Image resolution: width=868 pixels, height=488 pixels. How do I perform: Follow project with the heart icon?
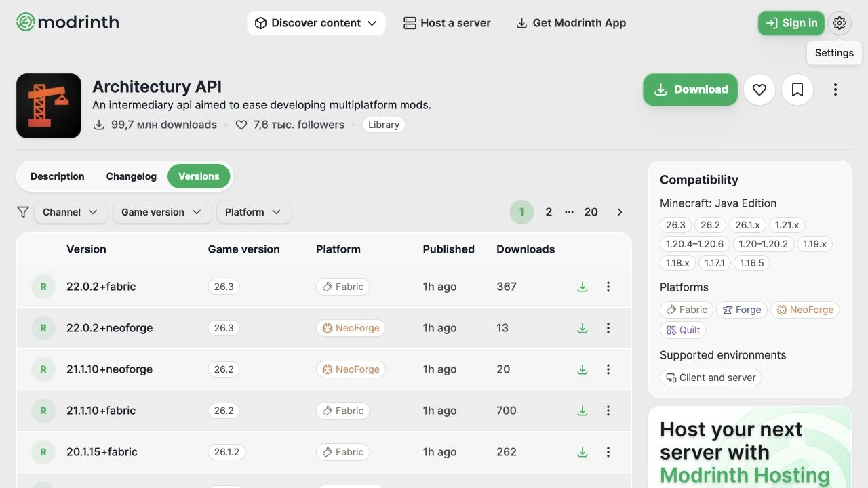(x=759, y=89)
